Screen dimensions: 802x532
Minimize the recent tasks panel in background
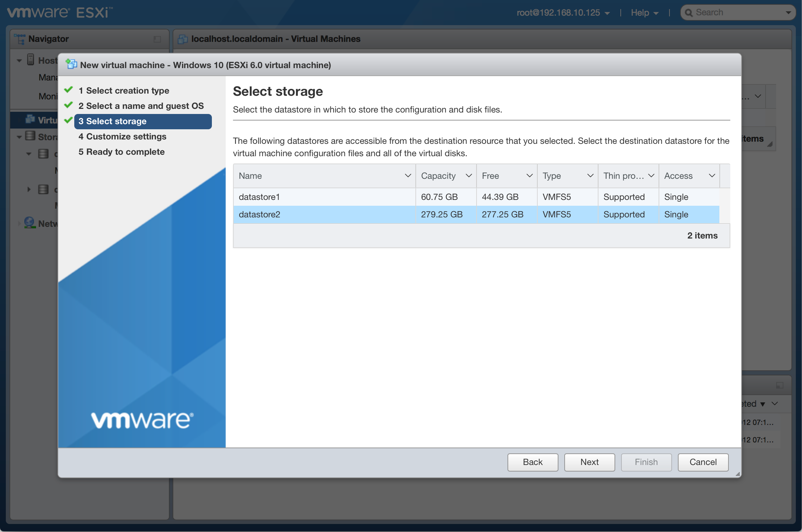coord(780,385)
